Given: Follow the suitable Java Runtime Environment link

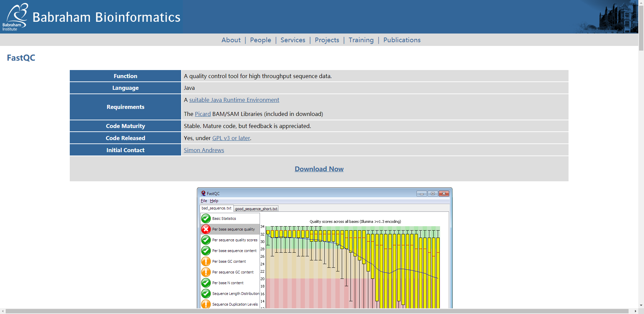Looking at the screenshot, I should tap(234, 100).
